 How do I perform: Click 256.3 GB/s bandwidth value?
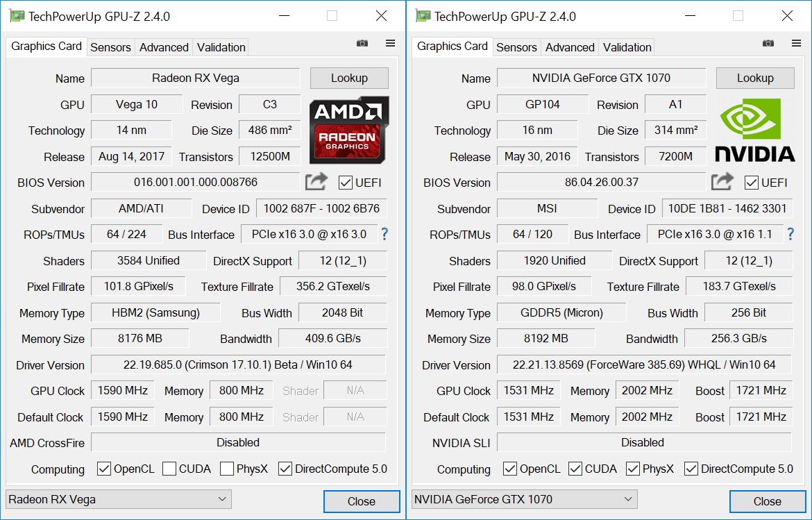739,338
